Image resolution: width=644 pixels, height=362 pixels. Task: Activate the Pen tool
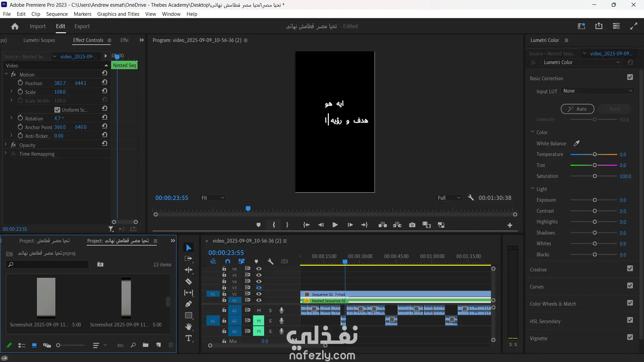[189, 304]
